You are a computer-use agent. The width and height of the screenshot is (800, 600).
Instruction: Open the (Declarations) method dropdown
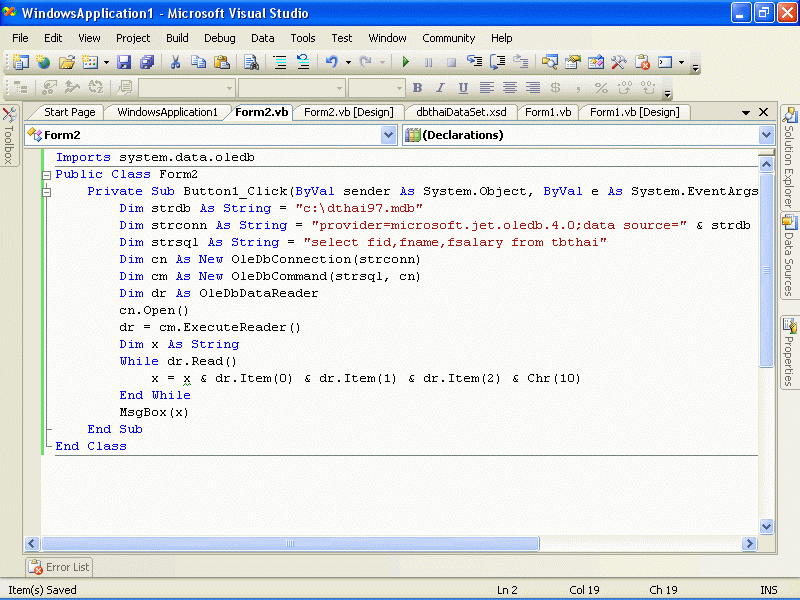766,135
